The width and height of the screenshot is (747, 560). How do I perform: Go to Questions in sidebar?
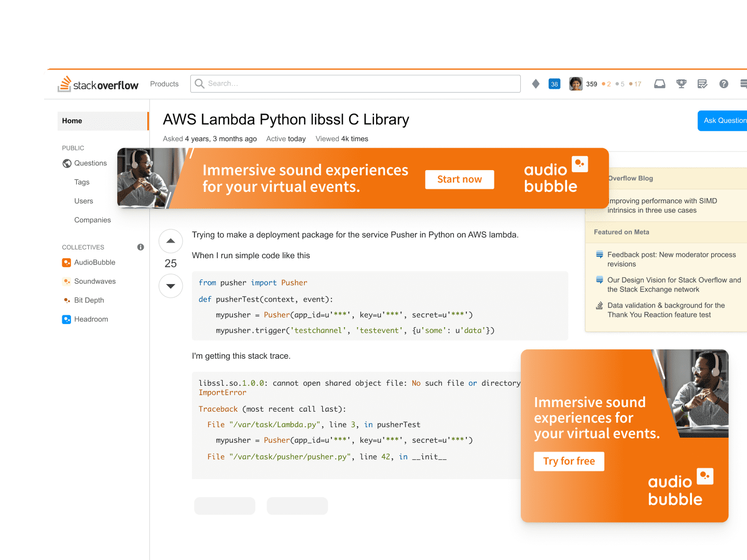pos(90,163)
